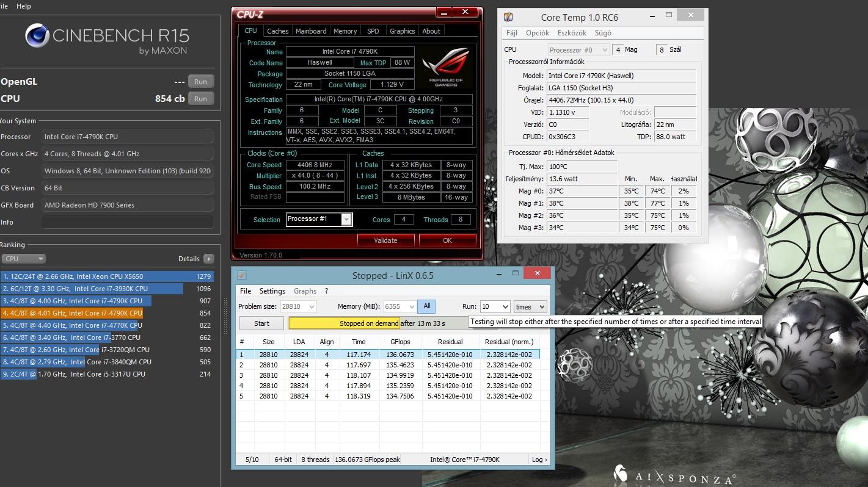Open the CPU ranking filter dropdown in Cinebench

tap(24, 259)
